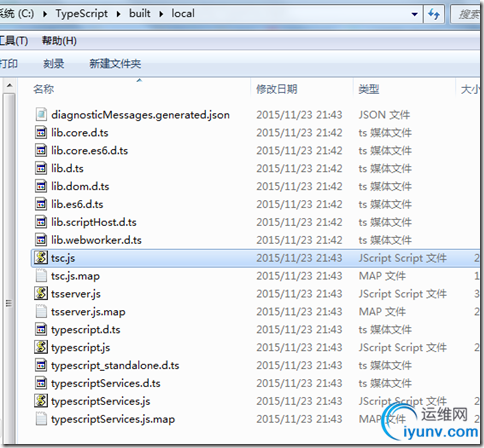Click the 打印 toolbar button
Screen dimensions: 484x448
click(9, 63)
